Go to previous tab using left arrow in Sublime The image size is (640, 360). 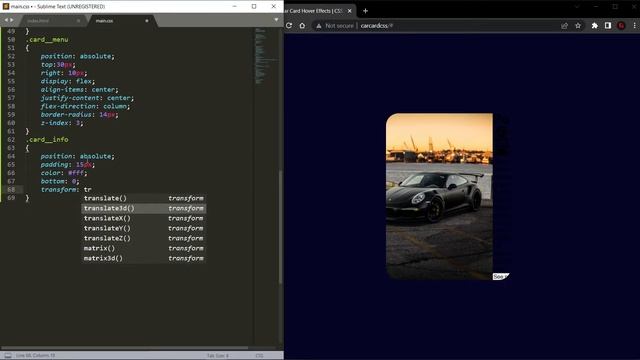pos(6,20)
